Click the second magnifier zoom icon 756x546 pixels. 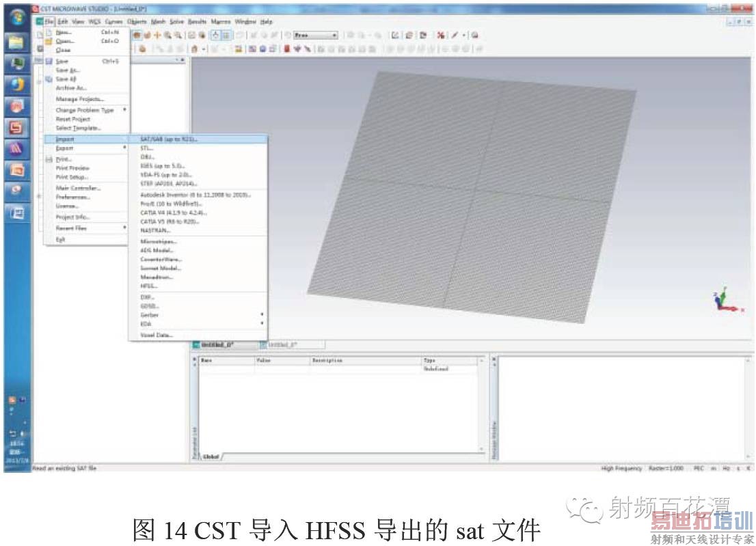[178, 35]
